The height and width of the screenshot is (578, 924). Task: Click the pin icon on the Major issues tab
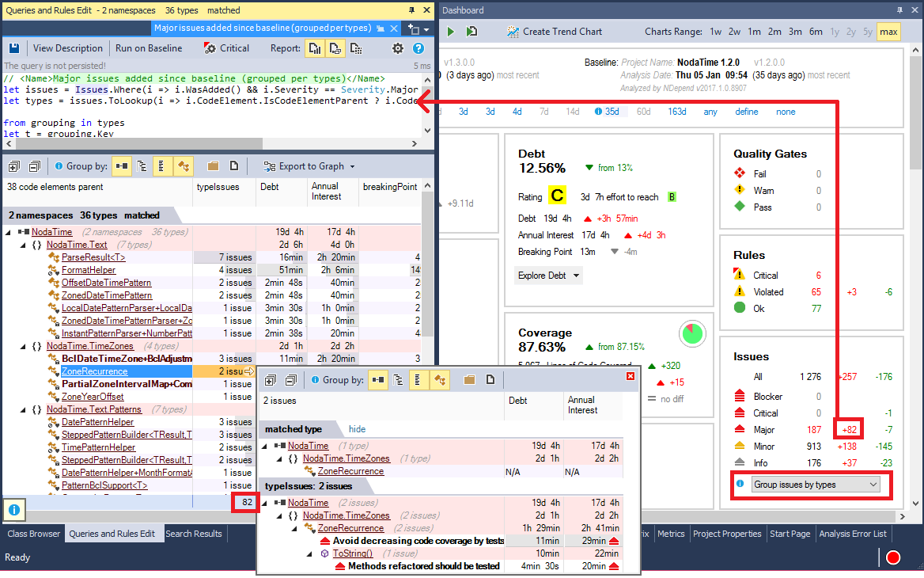[x=380, y=29]
